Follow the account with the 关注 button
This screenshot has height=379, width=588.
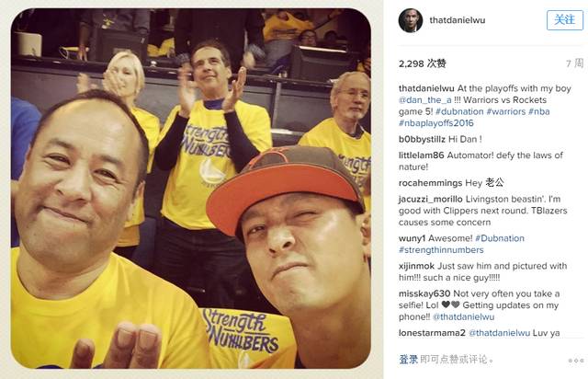click(565, 20)
